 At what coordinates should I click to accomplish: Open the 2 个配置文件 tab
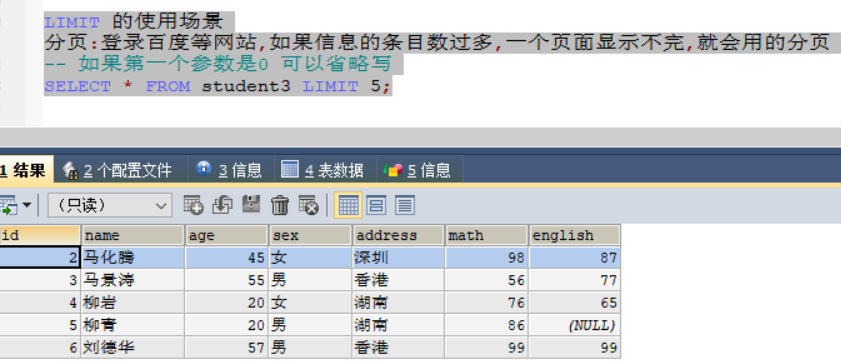click(x=122, y=171)
